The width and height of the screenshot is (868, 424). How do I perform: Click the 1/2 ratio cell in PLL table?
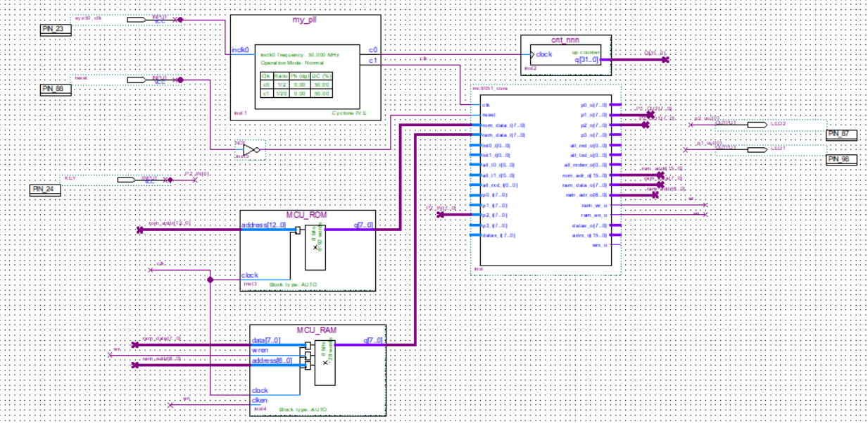point(280,85)
